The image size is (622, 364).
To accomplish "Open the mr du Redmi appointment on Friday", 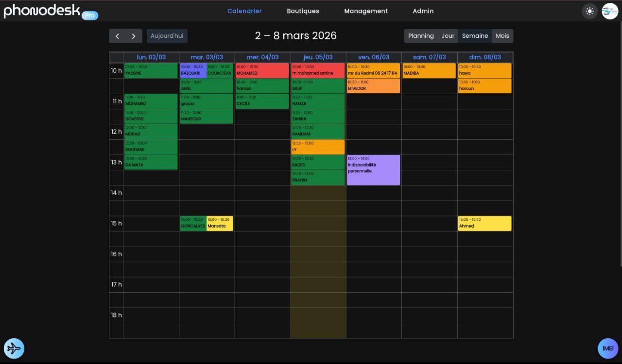I will coord(373,70).
